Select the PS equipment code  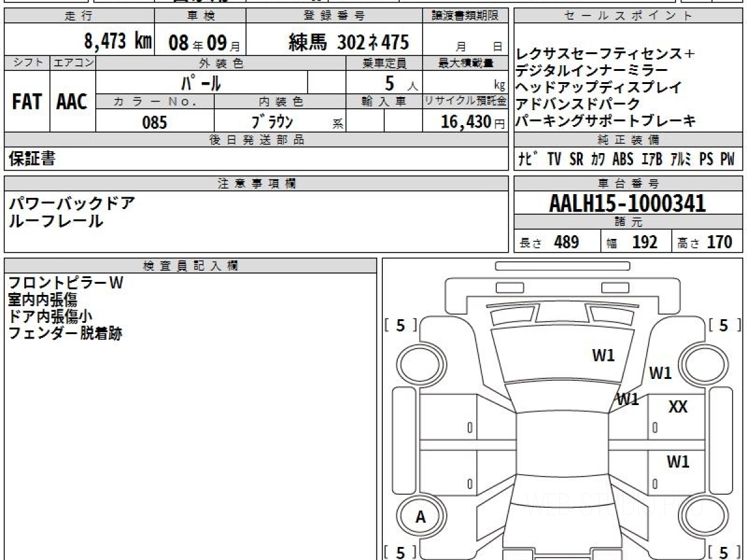706,159
